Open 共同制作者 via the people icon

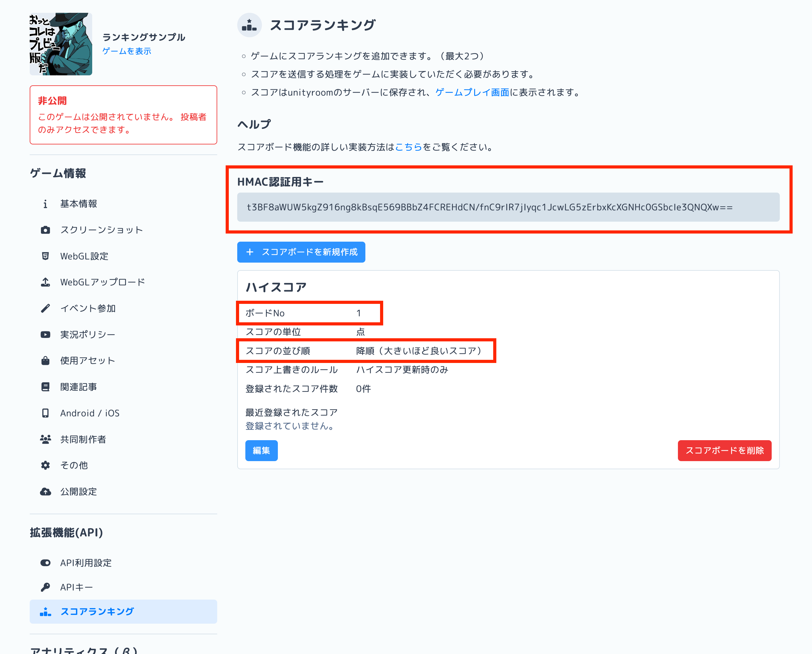[x=46, y=439]
